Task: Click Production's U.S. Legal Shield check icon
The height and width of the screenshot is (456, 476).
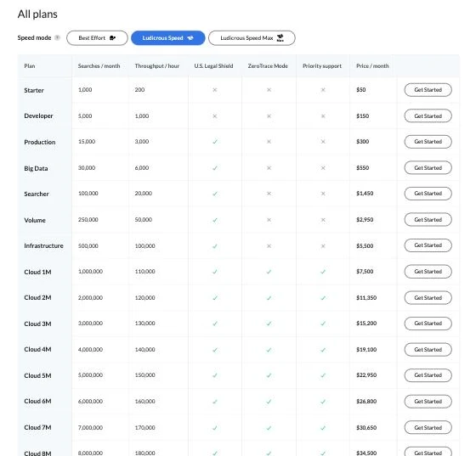Action: pos(215,142)
